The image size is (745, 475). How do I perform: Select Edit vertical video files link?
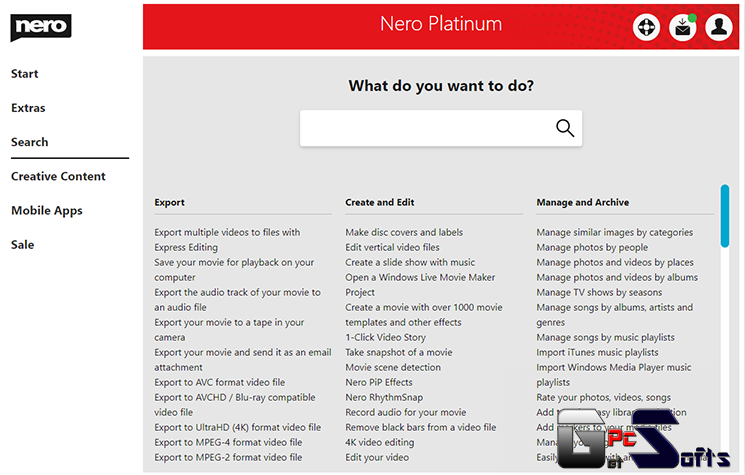pos(392,247)
